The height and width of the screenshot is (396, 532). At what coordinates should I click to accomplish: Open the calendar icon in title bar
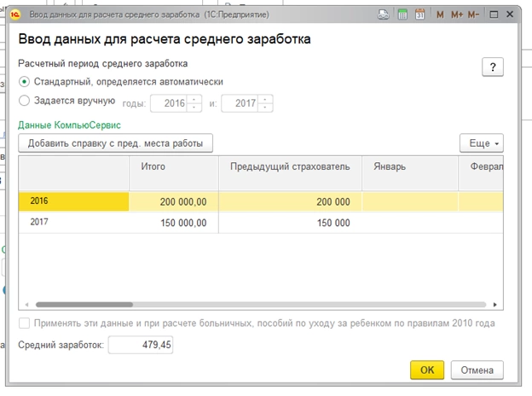click(x=420, y=15)
